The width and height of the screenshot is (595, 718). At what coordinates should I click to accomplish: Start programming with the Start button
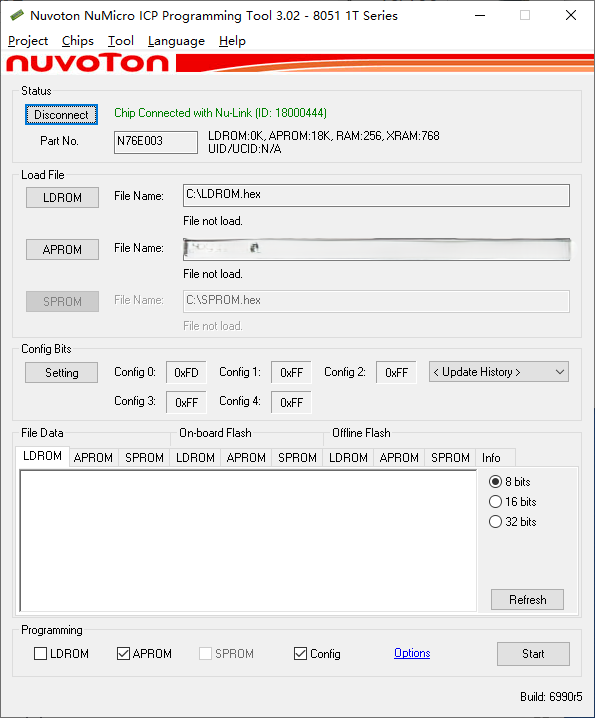coord(533,654)
